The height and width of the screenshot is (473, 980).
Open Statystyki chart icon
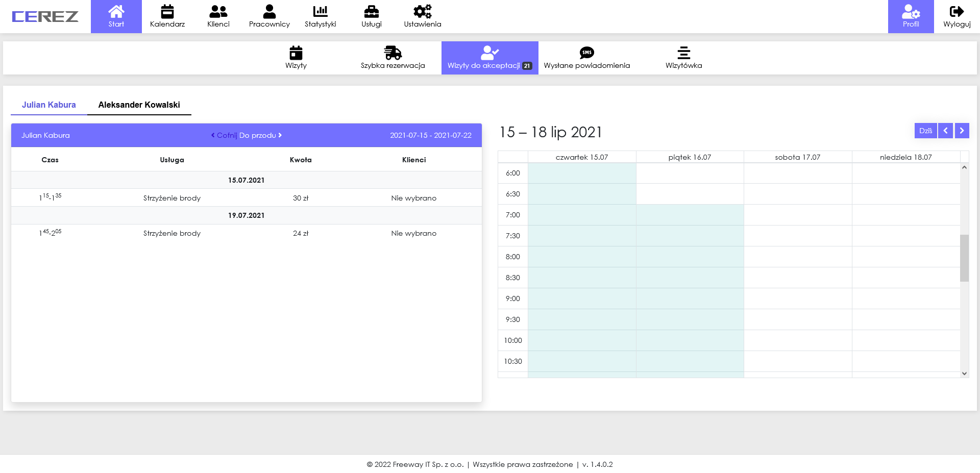coord(320,11)
